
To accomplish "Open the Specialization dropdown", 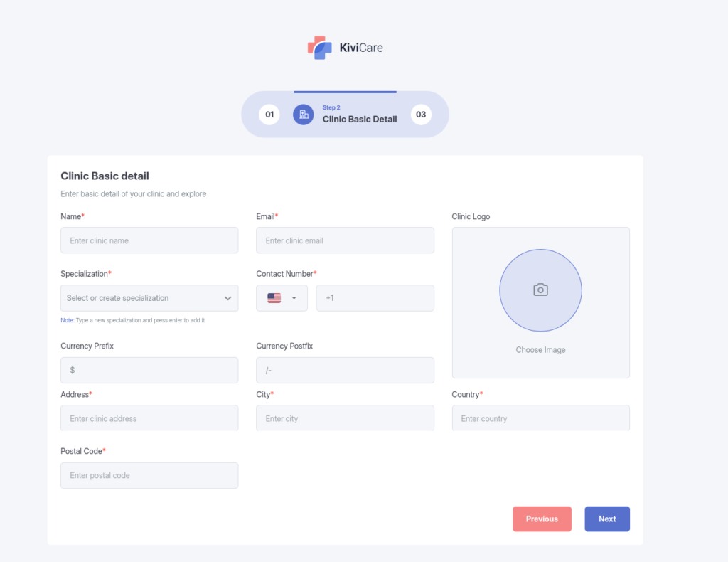I will point(142,298).
